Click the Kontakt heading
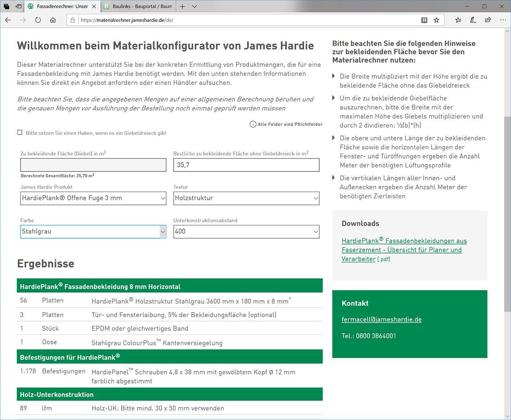Viewport: 511px width, 420px height. (355, 303)
